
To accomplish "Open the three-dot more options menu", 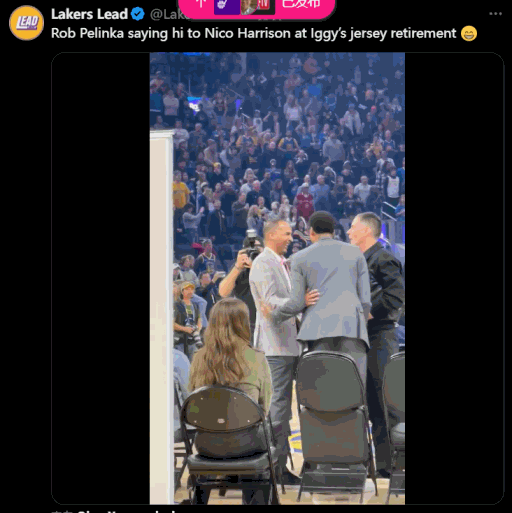I will [495, 14].
